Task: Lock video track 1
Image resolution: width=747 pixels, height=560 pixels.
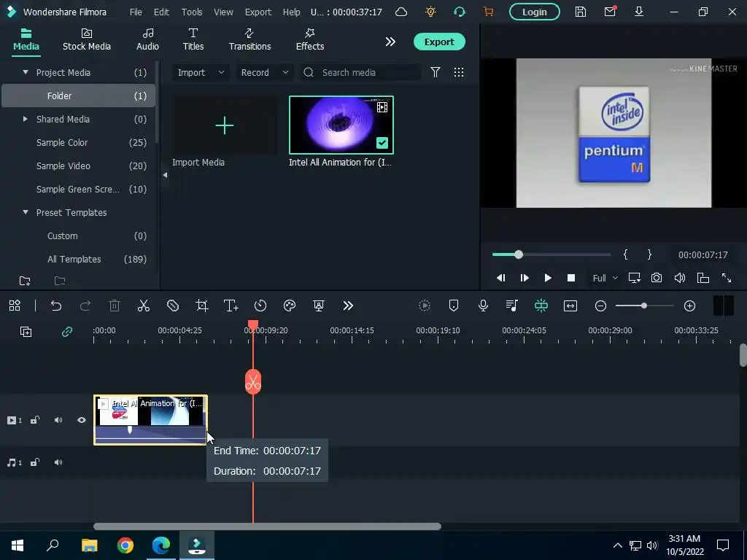Action: click(35, 420)
